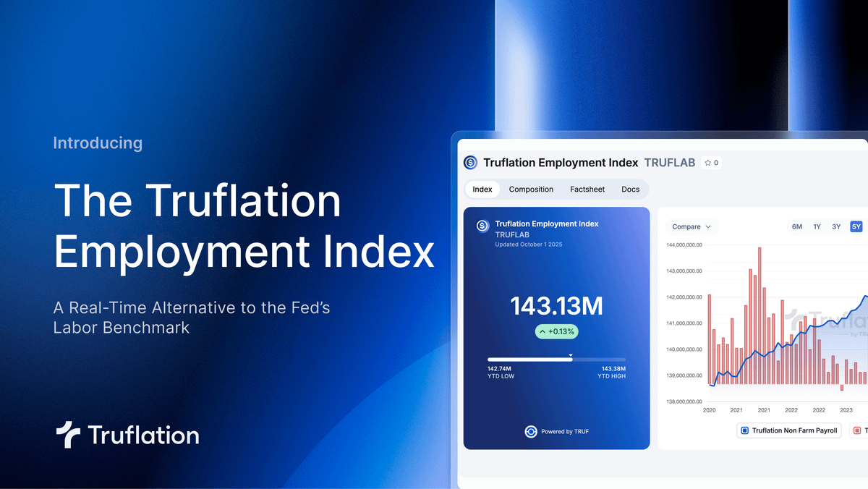Select the 6M chart range button
The width and height of the screenshot is (868, 489).
[x=796, y=226]
